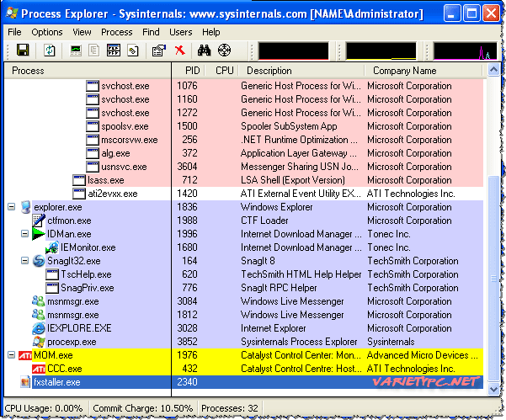Click the IEXPLORE.EXE Internet Explorer icon
The image size is (506, 420).
pos(39,328)
